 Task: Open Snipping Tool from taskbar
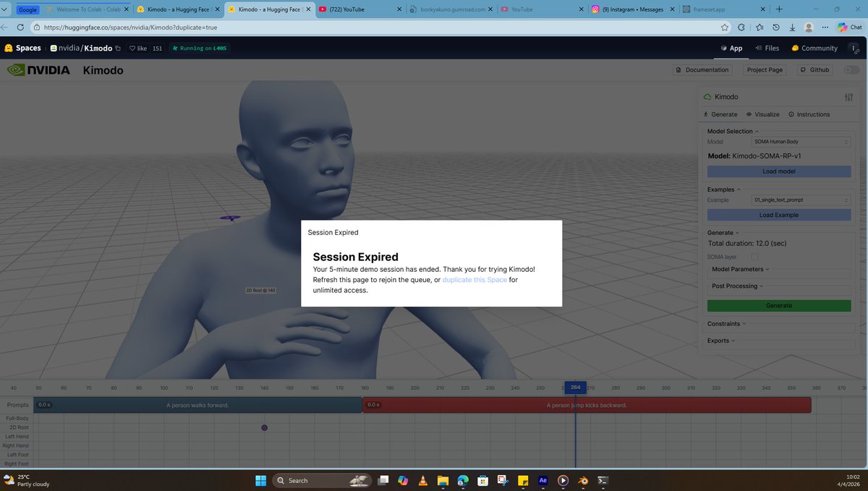[503, 480]
